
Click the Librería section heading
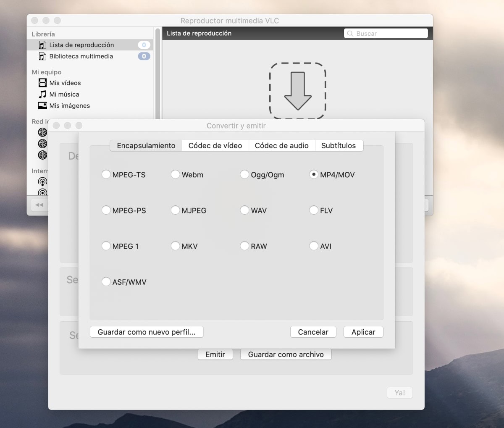click(x=43, y=34)
